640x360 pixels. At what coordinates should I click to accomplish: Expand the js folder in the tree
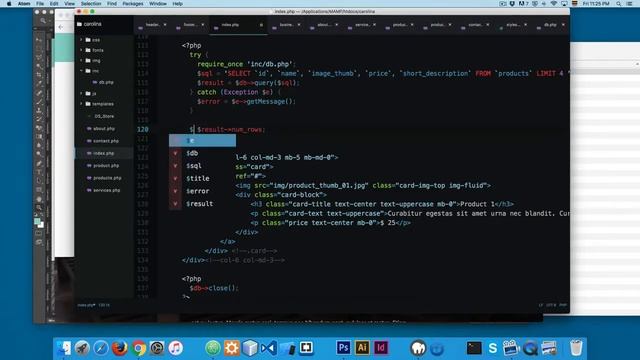coord(81,93)
